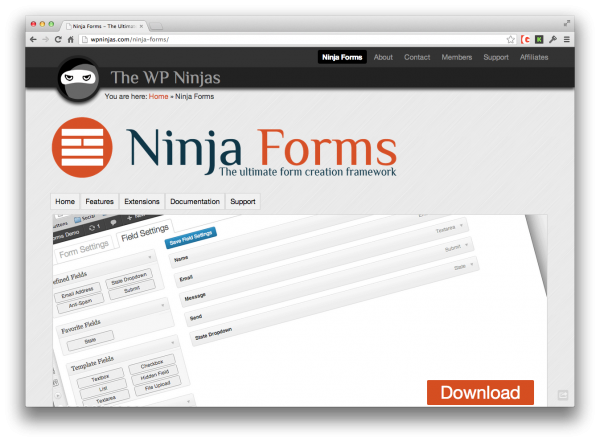The width and height of the screenshot is (600, 442).
Task: Click the orange Ninja Forms circle logo
Action: pyautogui.click(x=82, y=147)
